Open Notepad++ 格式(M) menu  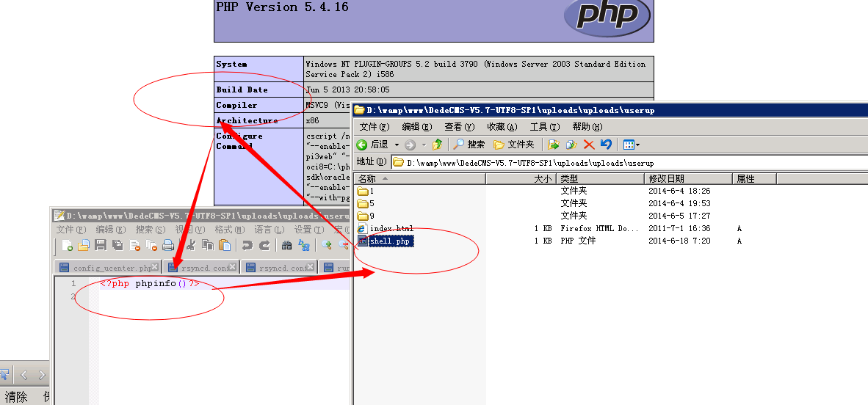[x=230, y=230]
